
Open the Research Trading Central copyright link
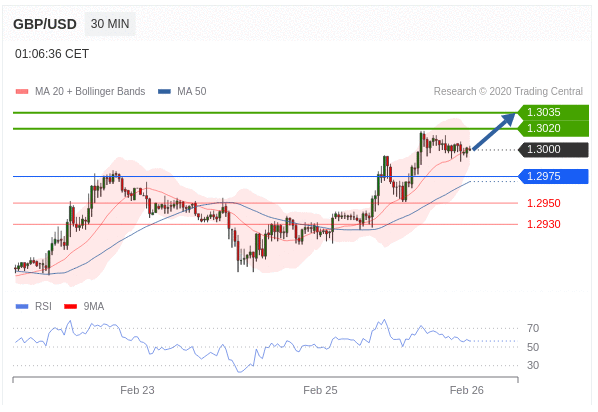point(508,92)
